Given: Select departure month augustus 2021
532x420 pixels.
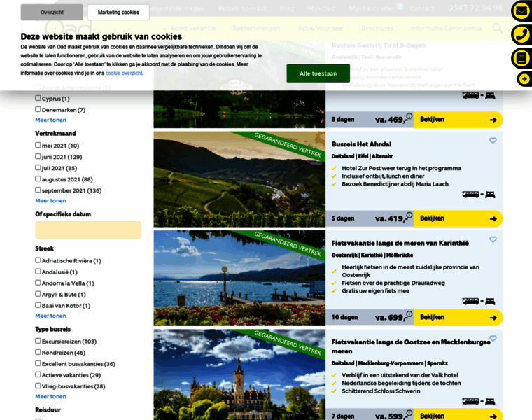Looking at the screenshot, I should pos(38,178).
